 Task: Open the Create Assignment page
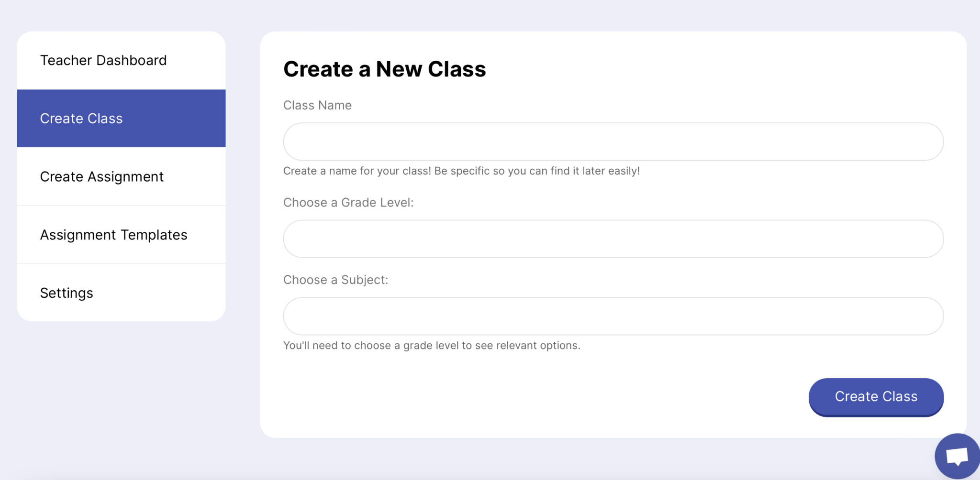pyautogui.click(x=101, y=176)
